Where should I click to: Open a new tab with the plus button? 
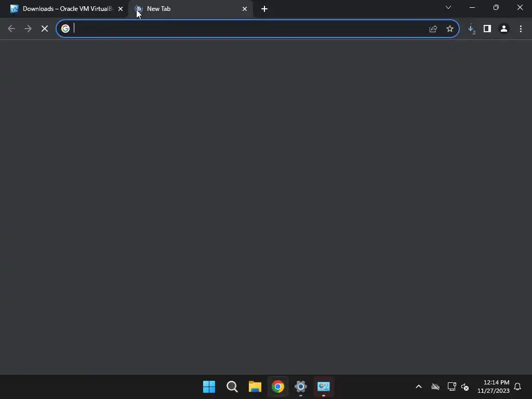tap(264, 9)
